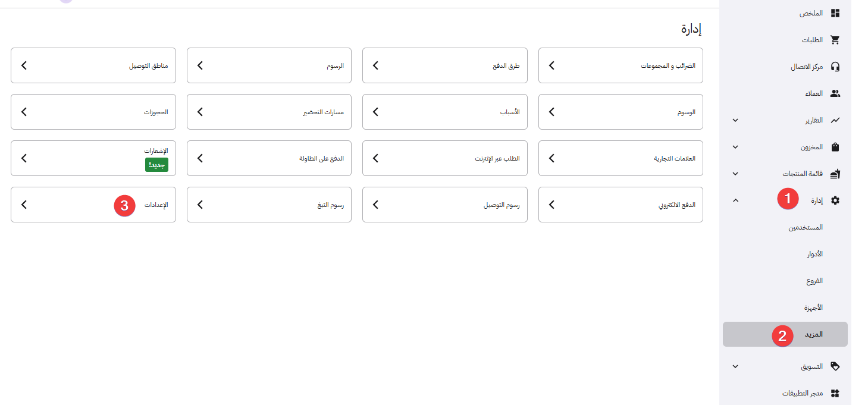Click the shopping cart icon for الطلبات
Image resolution: width=868 pixels, height=405 pixels.
pyautogui.click(x=835, y=40)
